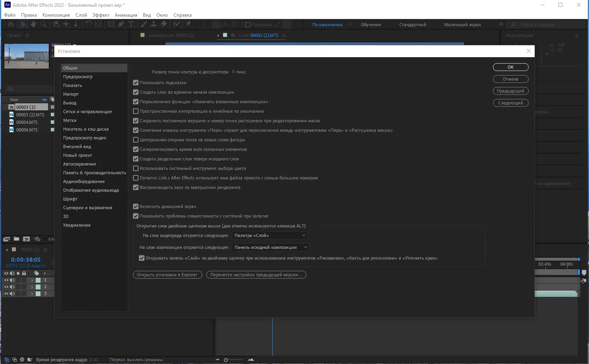Click the 'Предыдущий' button

[510, 91]
